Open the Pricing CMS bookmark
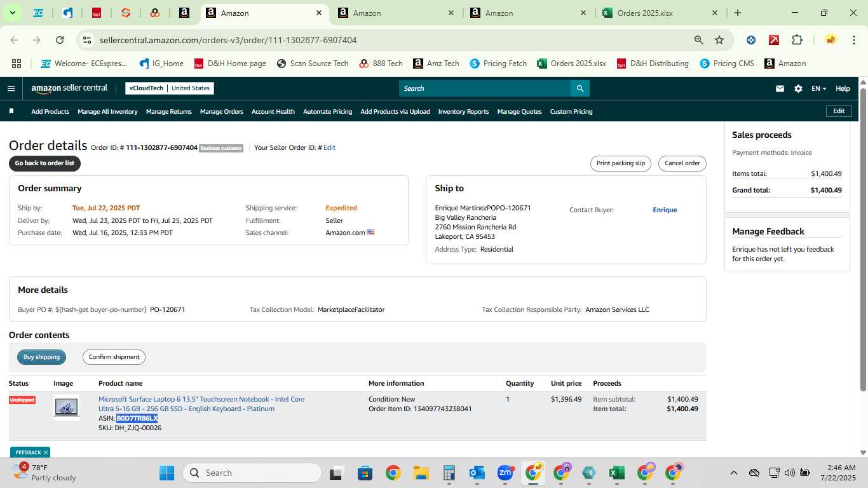Screen dimensions: 868x488 (x=727, y=64)
